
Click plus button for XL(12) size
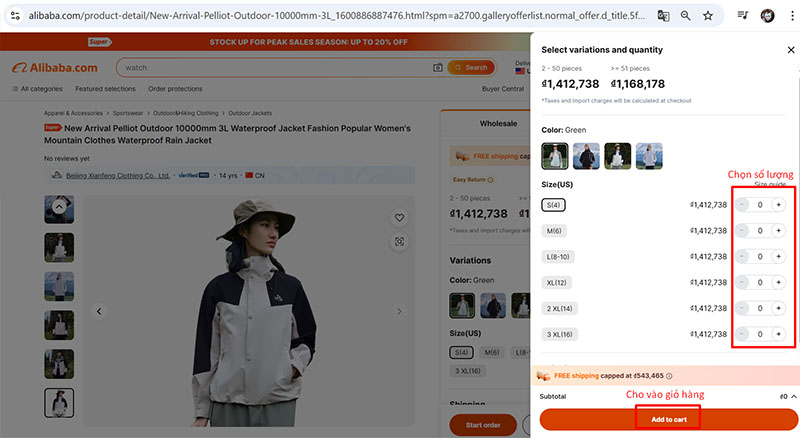pyautogui.click(x=778, y=282)
